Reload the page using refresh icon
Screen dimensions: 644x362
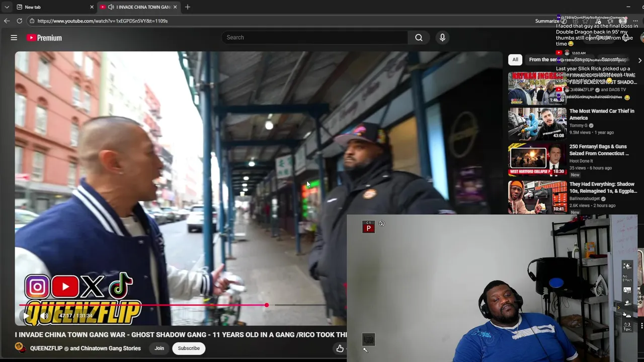19,21
